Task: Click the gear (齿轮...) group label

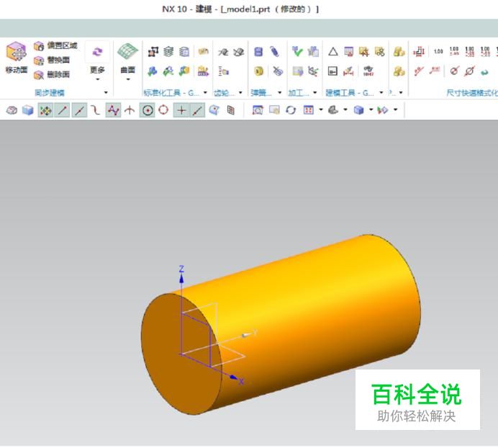Action: click(224, 93)
